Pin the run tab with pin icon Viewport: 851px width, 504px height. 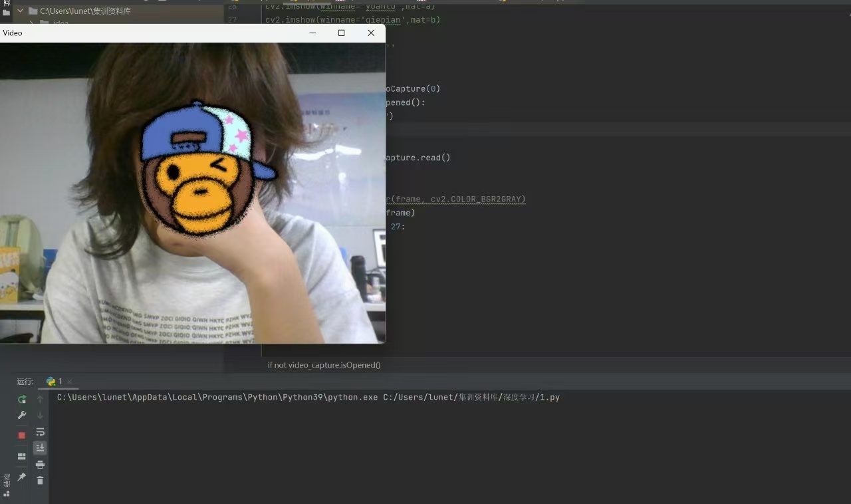point(21,477)
